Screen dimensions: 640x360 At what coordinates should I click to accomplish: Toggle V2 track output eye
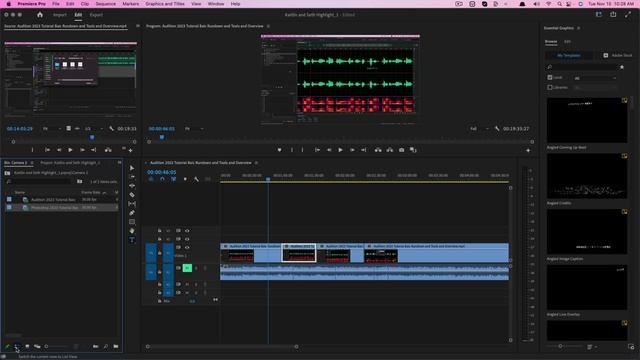[187, 239]
